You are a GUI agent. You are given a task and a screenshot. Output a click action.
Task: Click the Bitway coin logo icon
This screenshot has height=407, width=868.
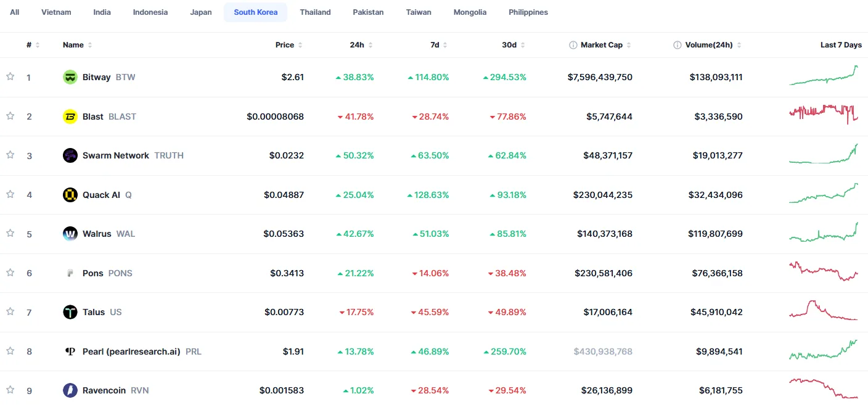tap(70, 77)
